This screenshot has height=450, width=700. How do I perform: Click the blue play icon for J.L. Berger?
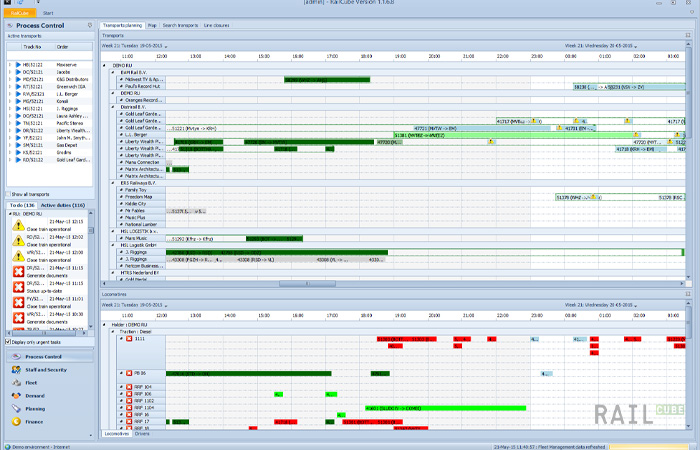point(18,94)
